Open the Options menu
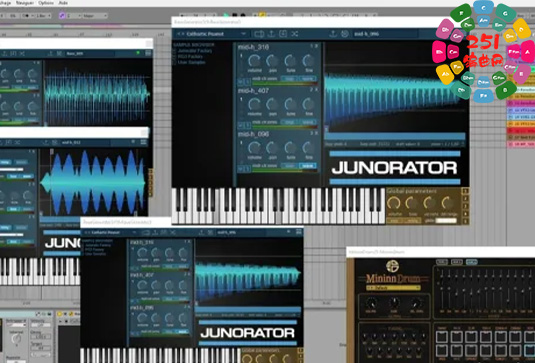535x363 pixels. point(46,3)
